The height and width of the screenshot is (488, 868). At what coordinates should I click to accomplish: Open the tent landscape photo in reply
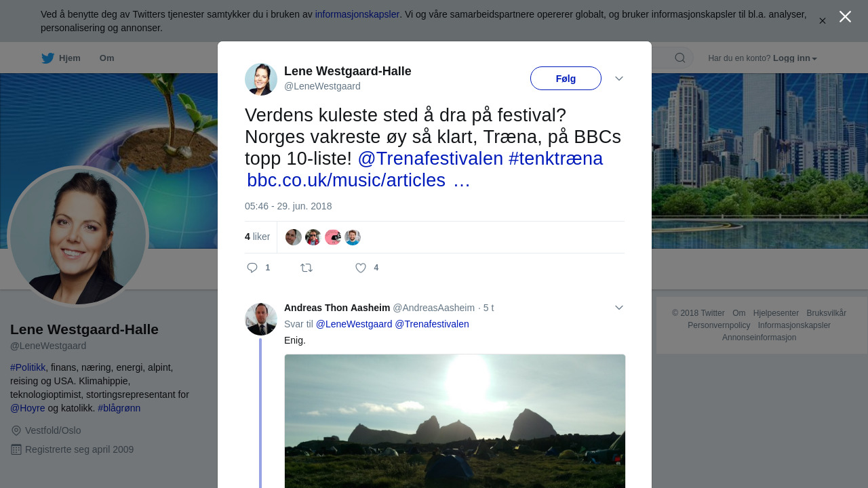(x=455, y=421)
